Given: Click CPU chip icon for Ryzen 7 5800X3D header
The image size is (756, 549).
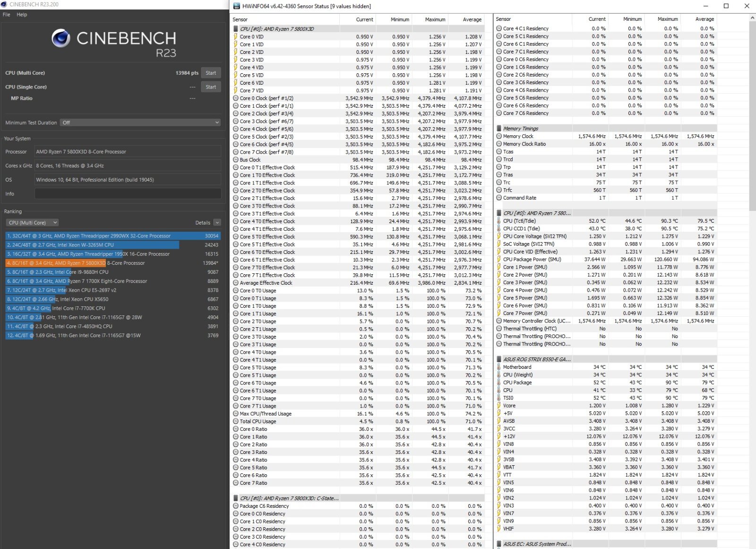Looking at the screenshot, I should pos(236,29).
